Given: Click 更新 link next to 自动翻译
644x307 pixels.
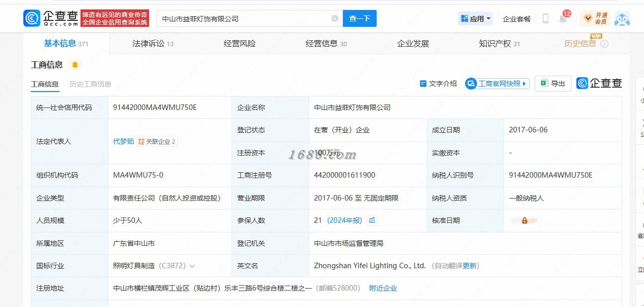Looking at the screenshot, I should [x=470, y=266].
